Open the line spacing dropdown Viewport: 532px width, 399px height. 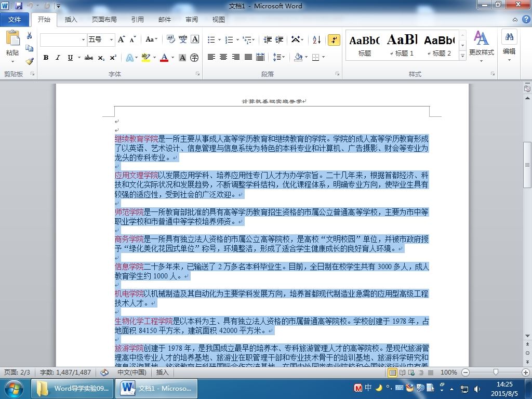279,57
